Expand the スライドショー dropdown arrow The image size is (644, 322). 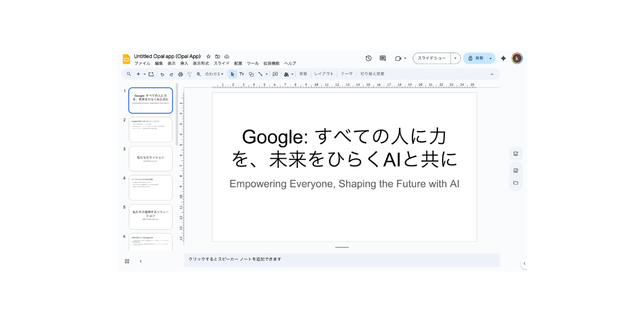455,58
